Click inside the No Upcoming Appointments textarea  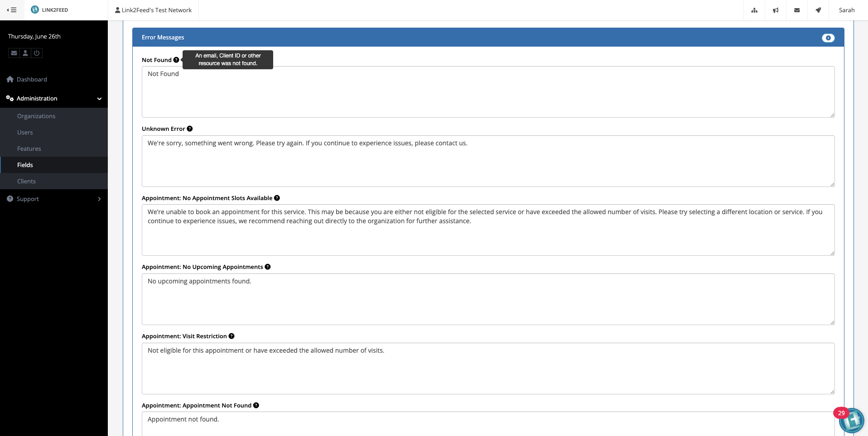click(x=487, y=299)
